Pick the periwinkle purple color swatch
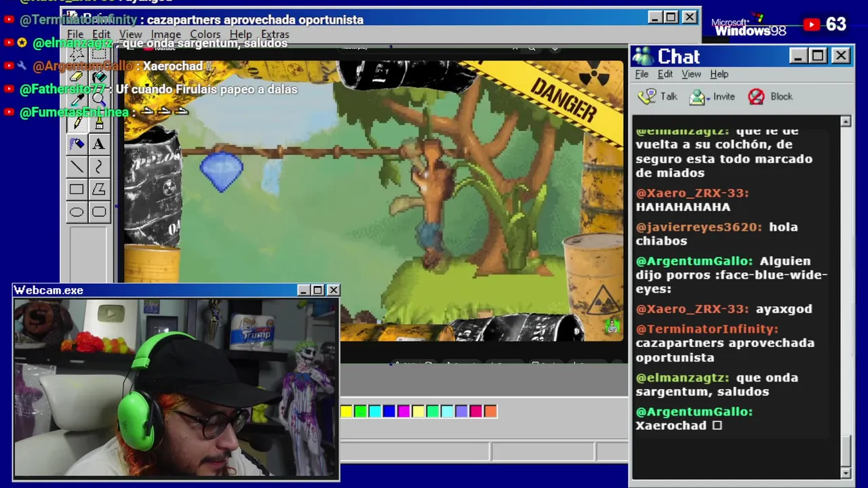This screenshot has height=488, width=868. (x=461, y=411)
